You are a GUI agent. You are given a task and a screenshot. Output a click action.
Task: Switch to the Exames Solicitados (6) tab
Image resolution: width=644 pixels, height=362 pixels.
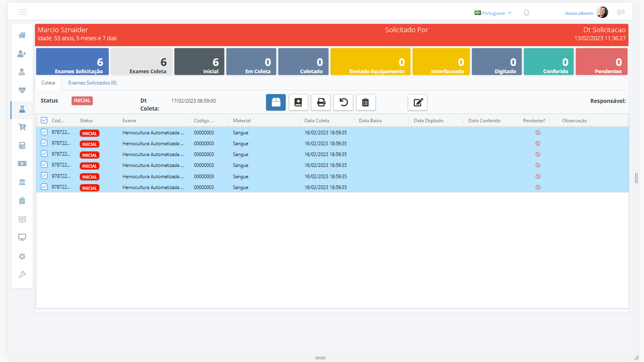pos(92,83)
